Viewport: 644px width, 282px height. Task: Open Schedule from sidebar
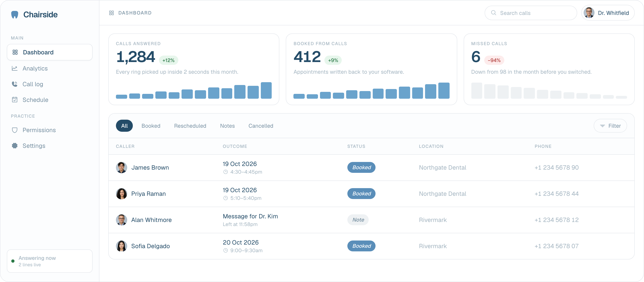pos(50,100)
